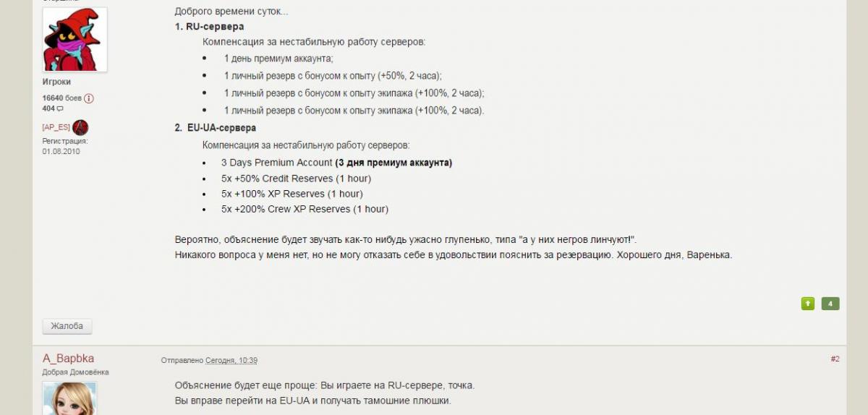This screenshot has width=868, height=415.
Task: Click "Добрая Домовёнка" title under A_Bapbka
Action: click(x=76, y=372)
